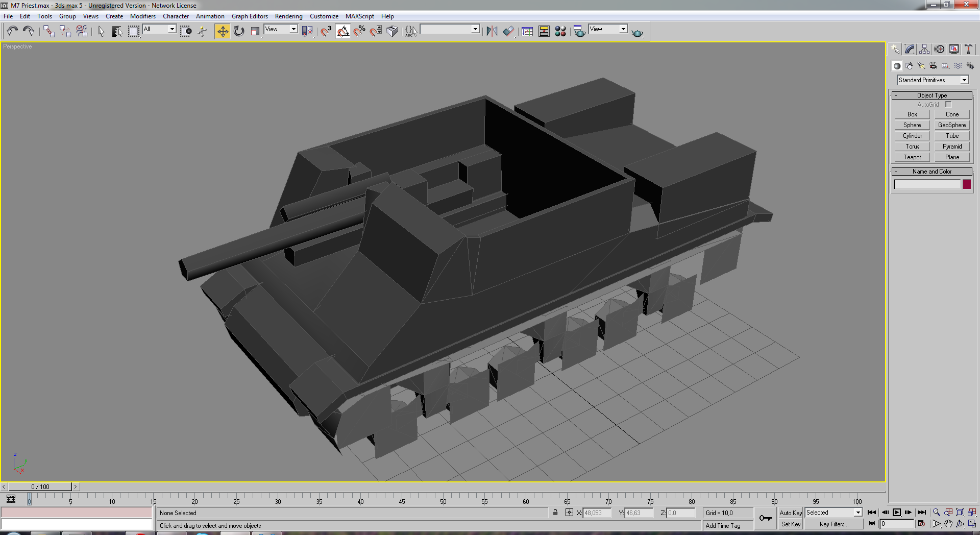The image size is (980, 535).
Task: Click the Key Filters button
Action: [x=834, y=524]
